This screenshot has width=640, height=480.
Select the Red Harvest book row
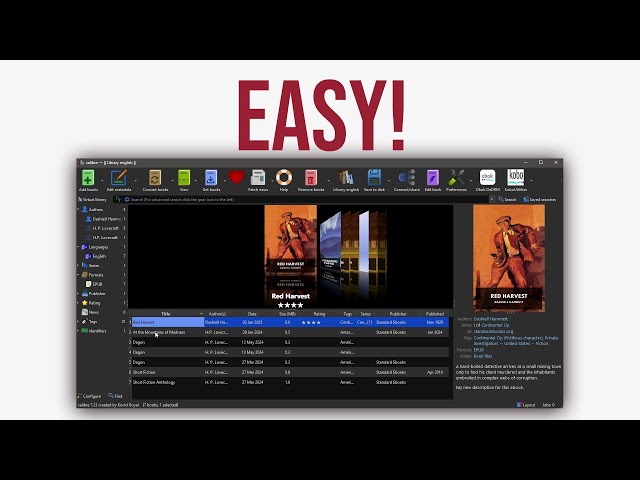tap(290, 322)
